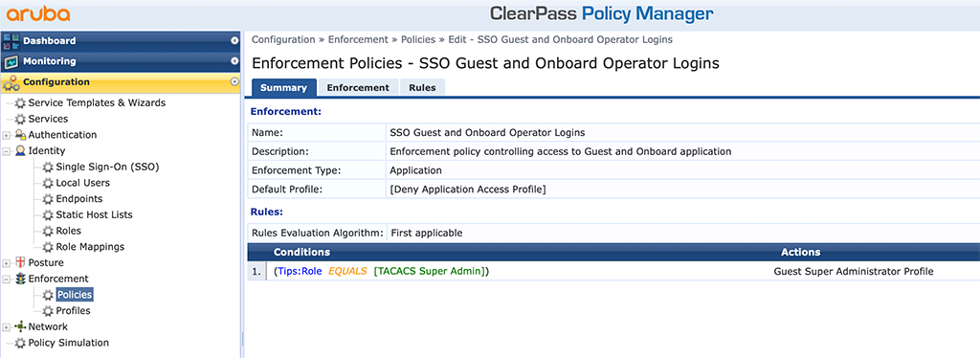Click Guest Super Administrator Profile action
This screenshot has height=358, width=980.
853,271
